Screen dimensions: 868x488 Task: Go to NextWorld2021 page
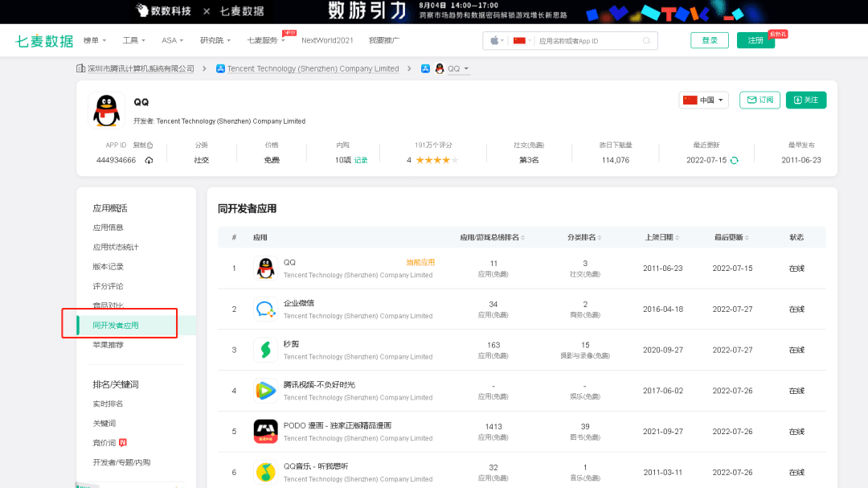click(x=327, y=40)
